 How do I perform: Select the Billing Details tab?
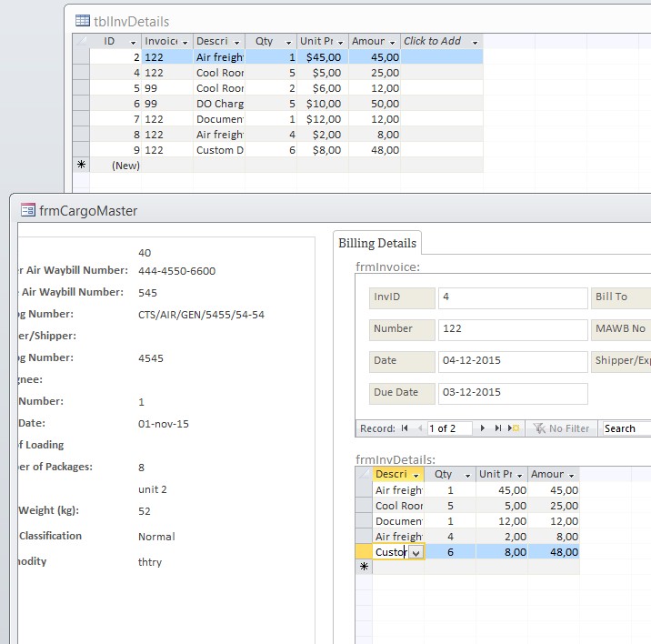[x=377, y=243]
